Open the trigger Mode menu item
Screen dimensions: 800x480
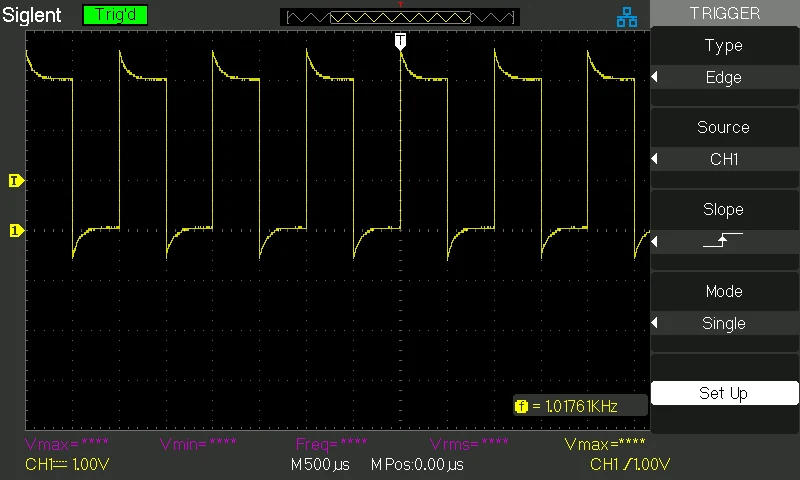724,292
